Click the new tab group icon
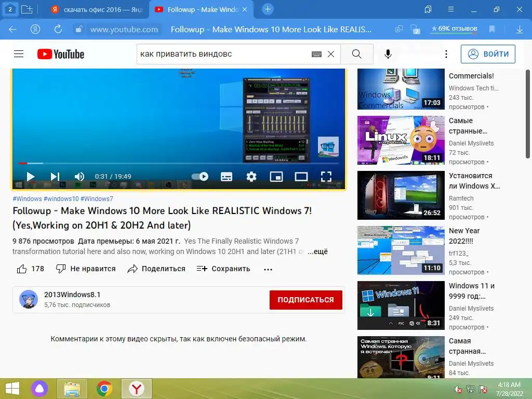This screenshot has height=399, width=532. tap(27, 9)
